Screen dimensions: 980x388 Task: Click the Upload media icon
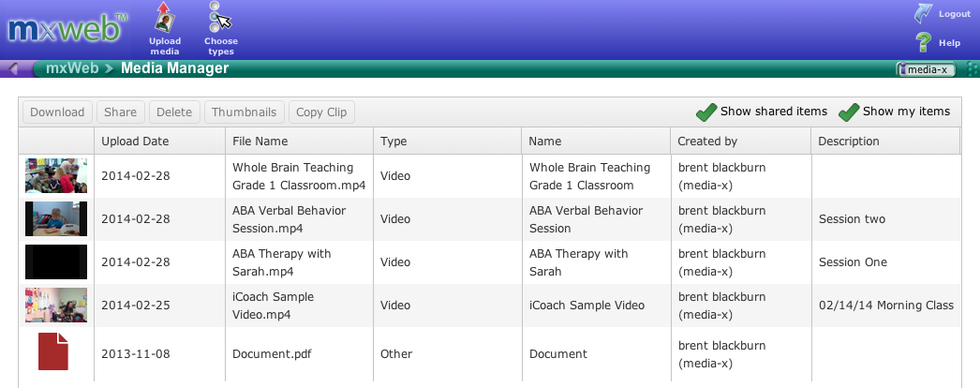[x=164, y=18]
